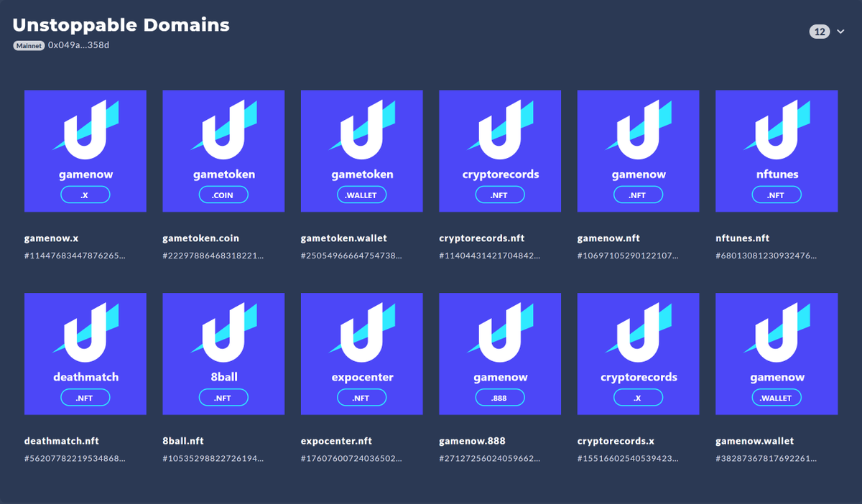
Task: Open the gamenow.wallet domain thumbnail
Action: 777,354
